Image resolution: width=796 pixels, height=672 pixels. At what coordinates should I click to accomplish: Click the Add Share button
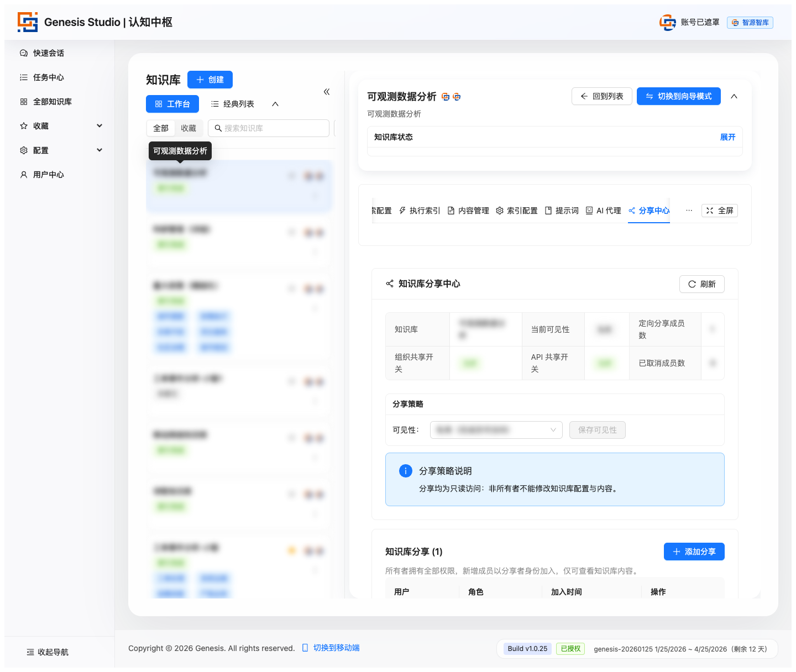coord(694,552)
